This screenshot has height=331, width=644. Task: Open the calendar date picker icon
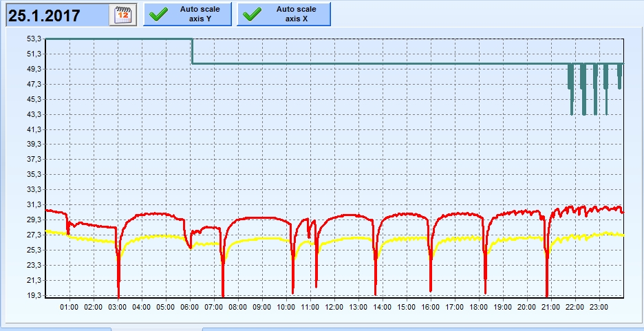123,14
